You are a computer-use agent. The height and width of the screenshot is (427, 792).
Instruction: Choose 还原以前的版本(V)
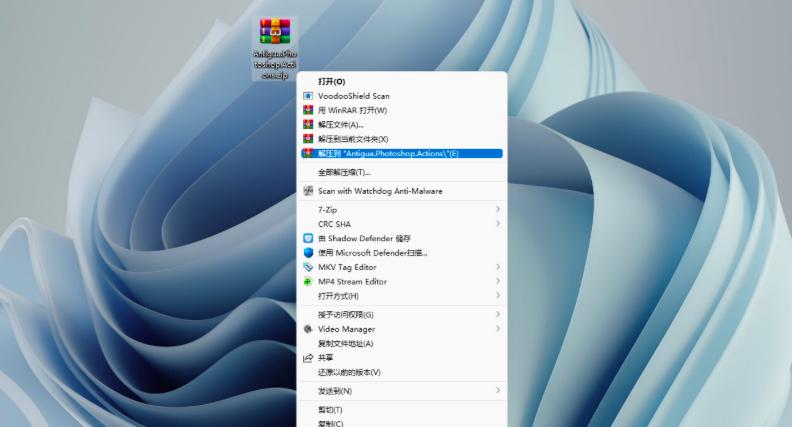click(402, 372)
